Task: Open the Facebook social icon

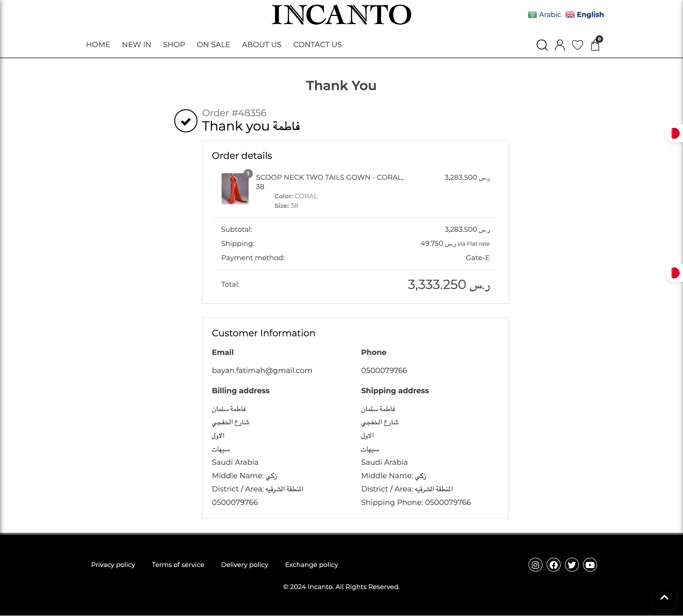Action: coord(553,565)
